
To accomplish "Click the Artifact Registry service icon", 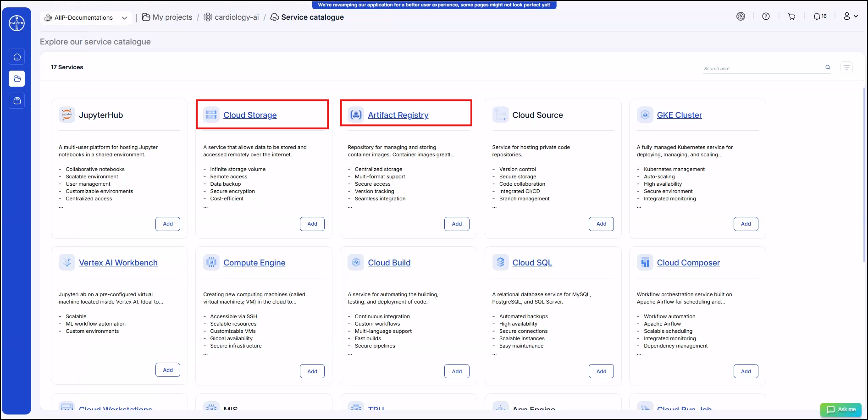I will [356, 115].
